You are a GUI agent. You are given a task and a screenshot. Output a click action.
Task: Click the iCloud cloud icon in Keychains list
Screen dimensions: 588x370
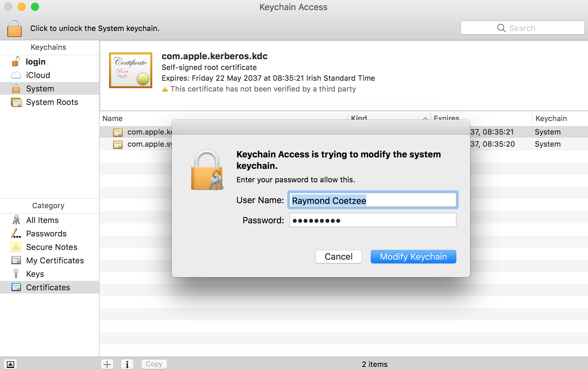tap(16, 75)
